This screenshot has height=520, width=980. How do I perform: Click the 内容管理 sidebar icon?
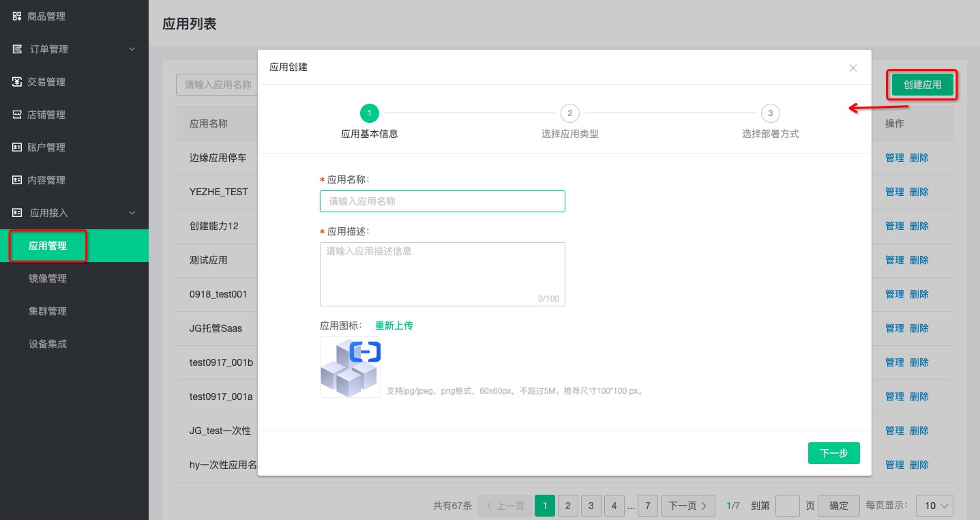point(17,180)
